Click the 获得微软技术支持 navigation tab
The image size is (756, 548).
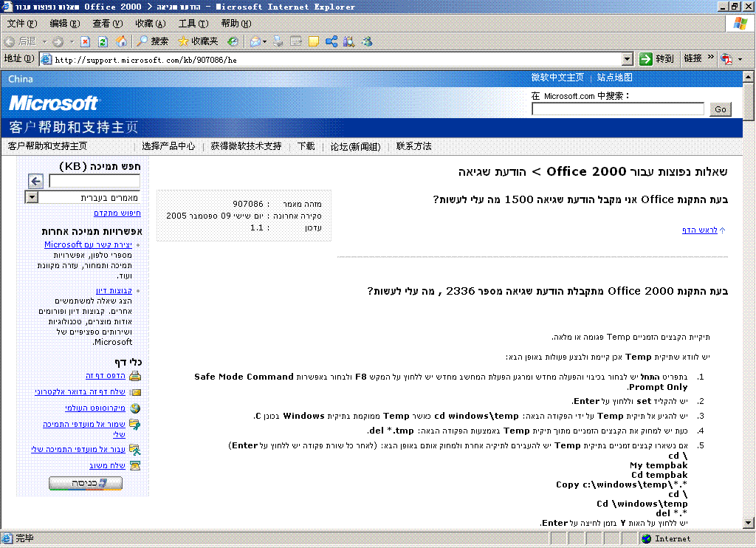246,146
